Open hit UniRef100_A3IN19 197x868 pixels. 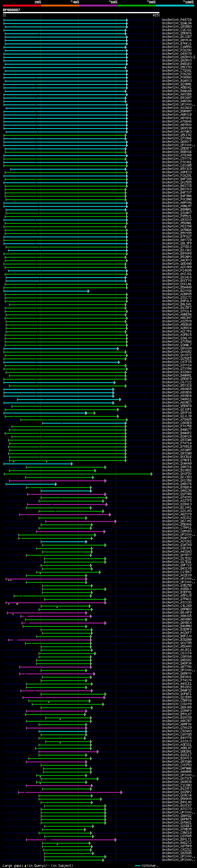point(177,108)
